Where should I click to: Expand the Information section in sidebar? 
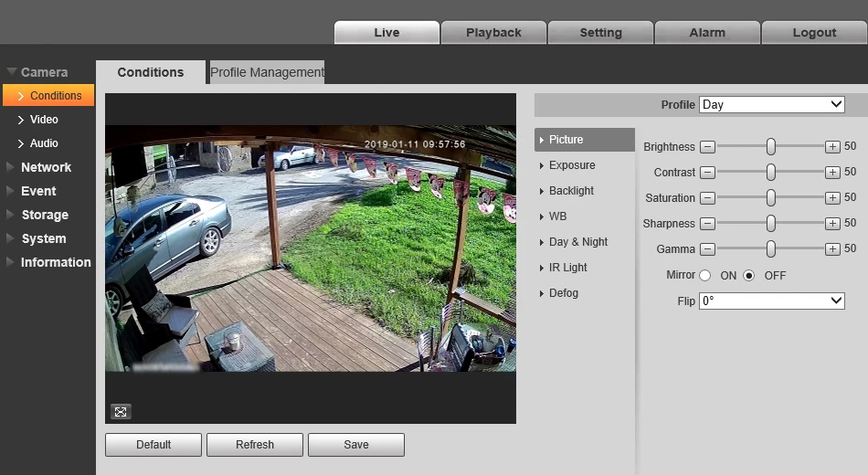pyautogui.click(x=48, y=262)
